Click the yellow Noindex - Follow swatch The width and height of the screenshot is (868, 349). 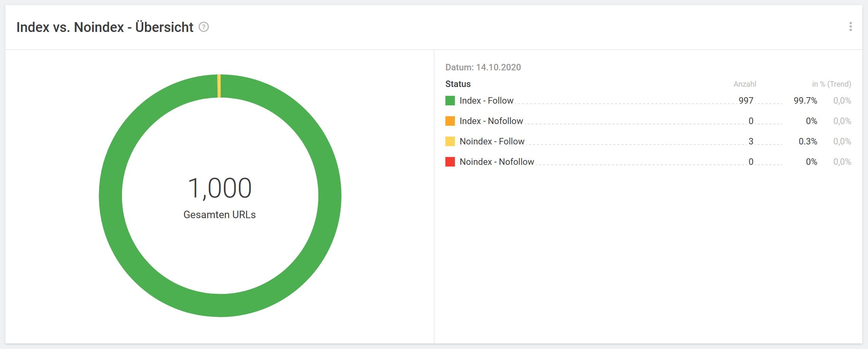[x=450, y=141]
